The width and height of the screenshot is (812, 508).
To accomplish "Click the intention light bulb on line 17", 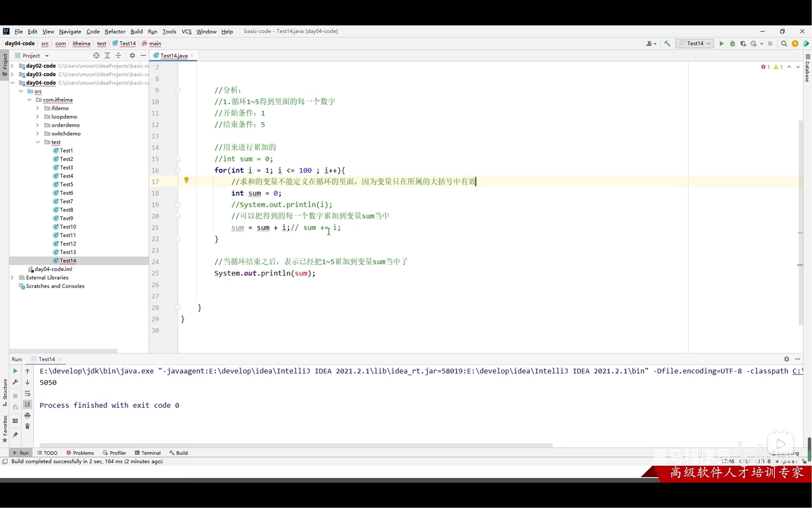I will point(186,181).
